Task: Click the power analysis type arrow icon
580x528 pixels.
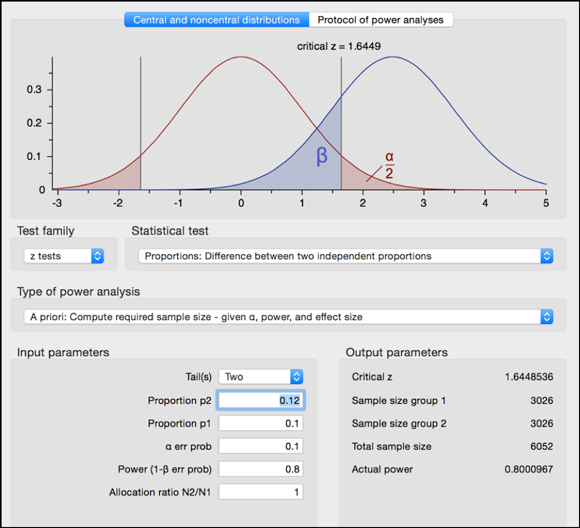Action: tap(547, 317)
